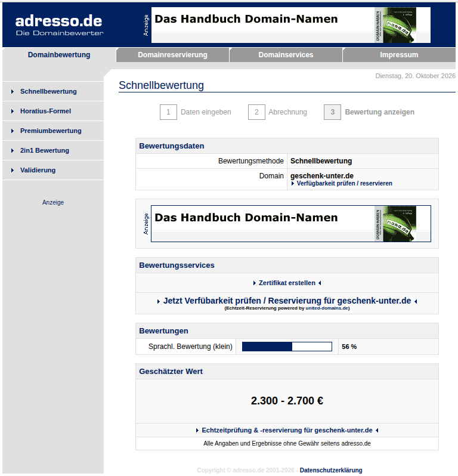The width and height of the screenshot is (458, 476).
Task: Click left-pointing arrow after Zertifikat erstellen
Action: coord(320,283)
